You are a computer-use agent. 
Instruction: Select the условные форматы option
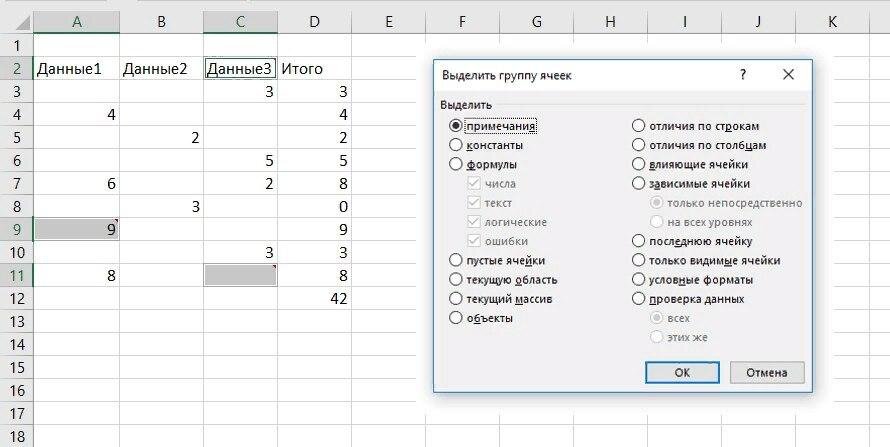click(x=638, y=279)
